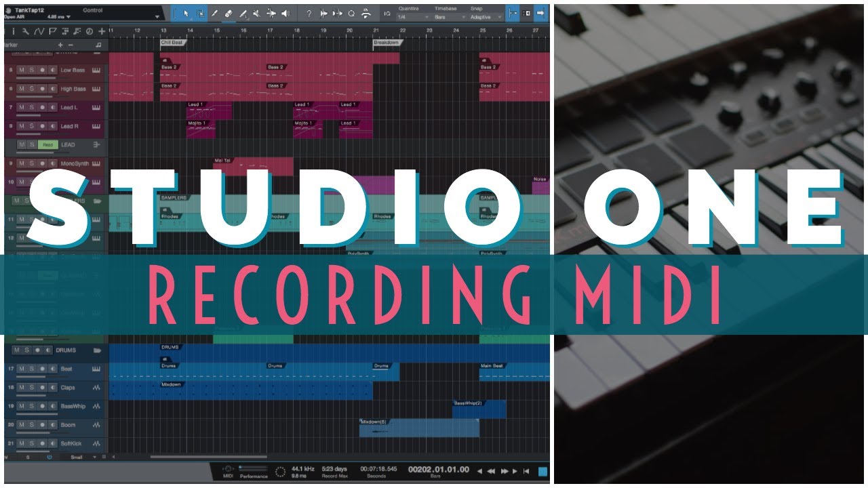
Task: Select the Paint (pencil) tool
Action: tap(215, 13)
